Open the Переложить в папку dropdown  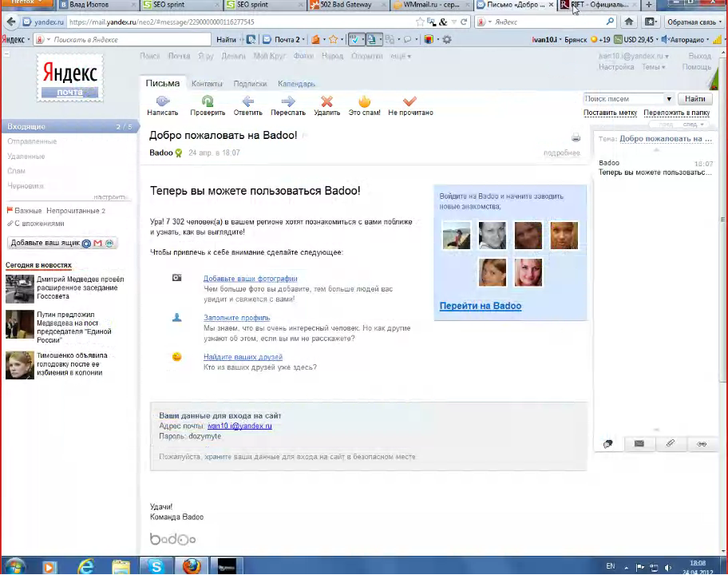[x=676, y=113]
